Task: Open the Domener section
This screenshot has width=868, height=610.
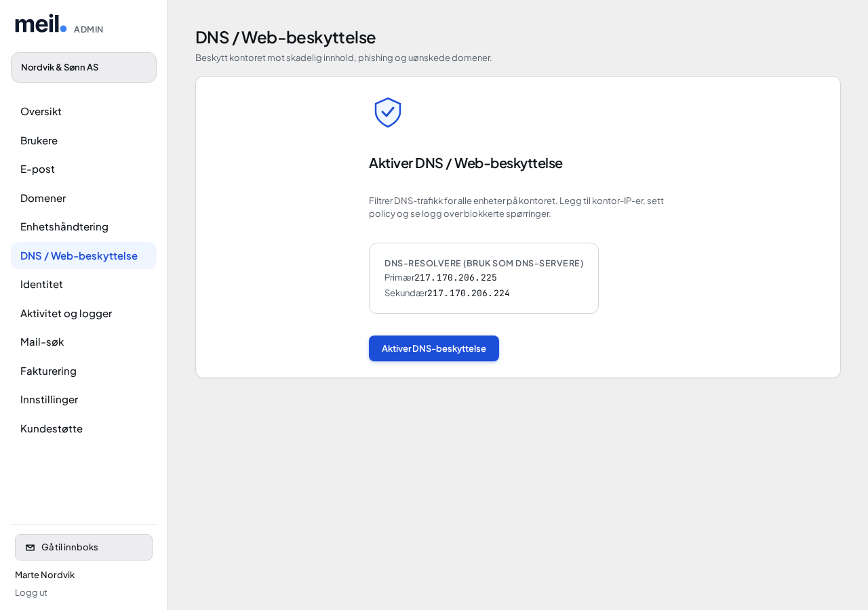Action: [83, 198]
